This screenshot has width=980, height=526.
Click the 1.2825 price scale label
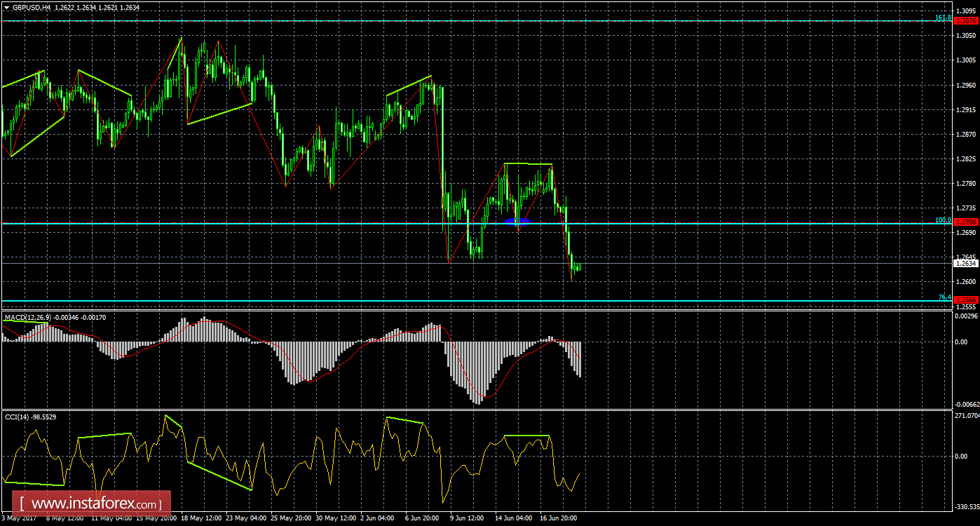[966, 159]
